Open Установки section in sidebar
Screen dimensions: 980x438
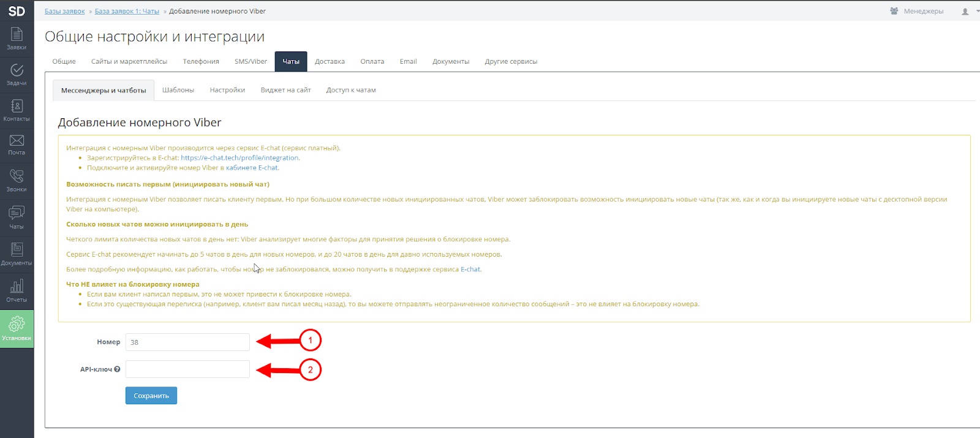coord(17,329)
